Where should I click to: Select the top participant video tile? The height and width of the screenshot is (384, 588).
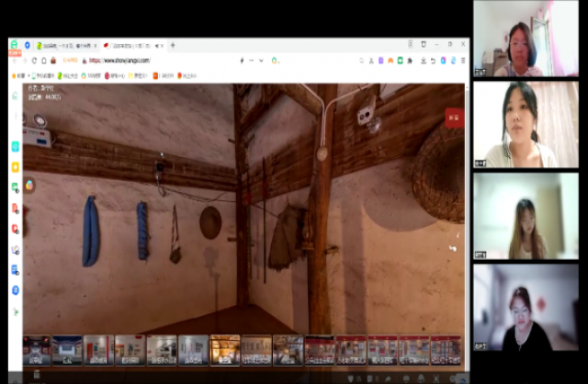pyautogui.click(x=526, y=39)
